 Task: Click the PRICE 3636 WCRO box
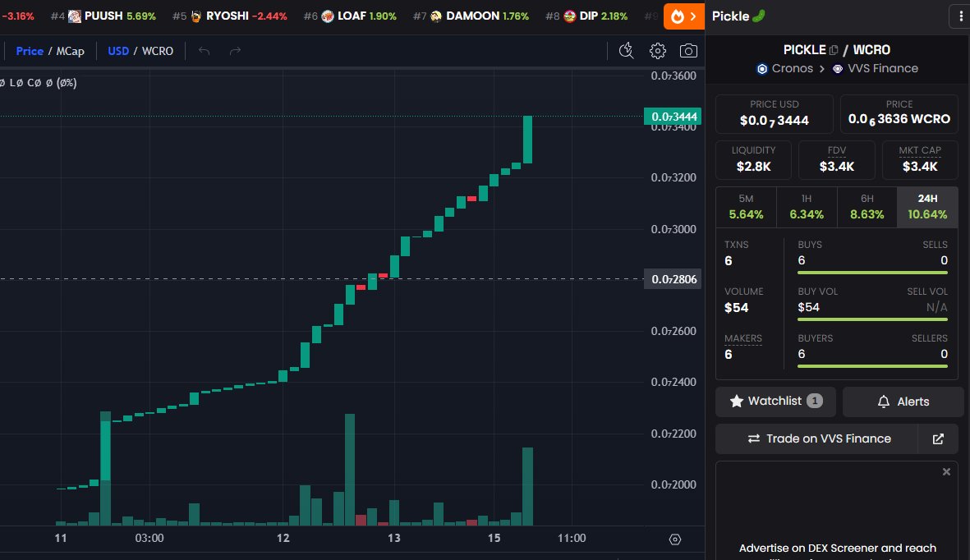coord(899,114)
